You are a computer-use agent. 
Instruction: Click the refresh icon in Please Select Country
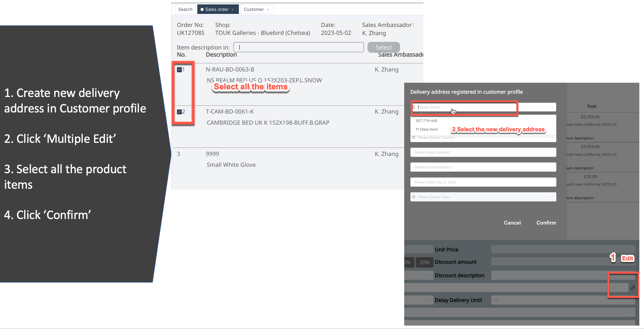click(414, 138)
